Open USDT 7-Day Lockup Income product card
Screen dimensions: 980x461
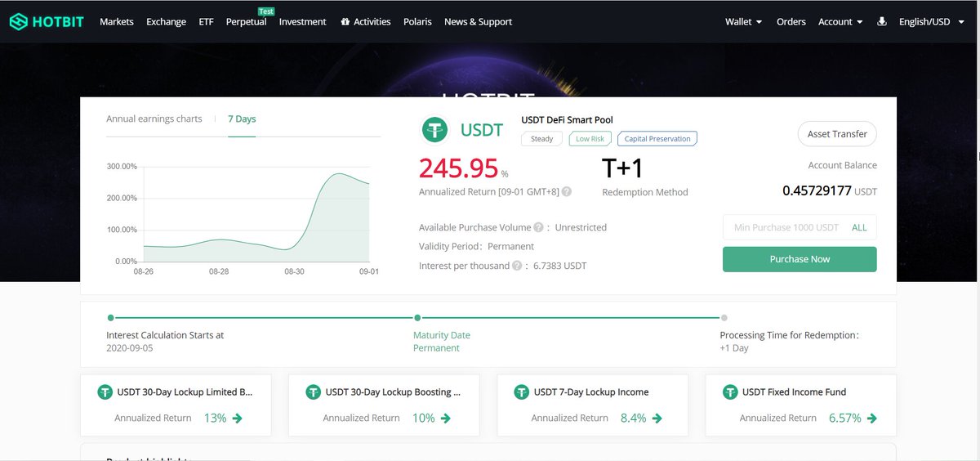(593, 405)
